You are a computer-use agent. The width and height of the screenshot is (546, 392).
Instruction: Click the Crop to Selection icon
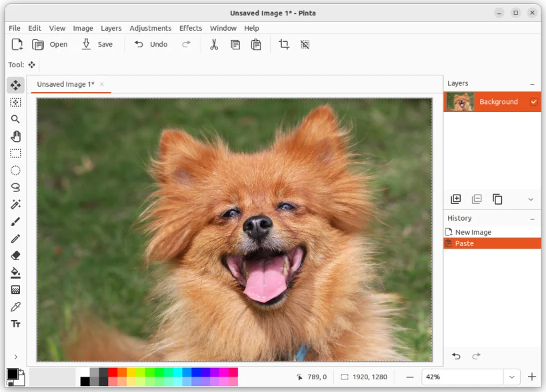284,45
